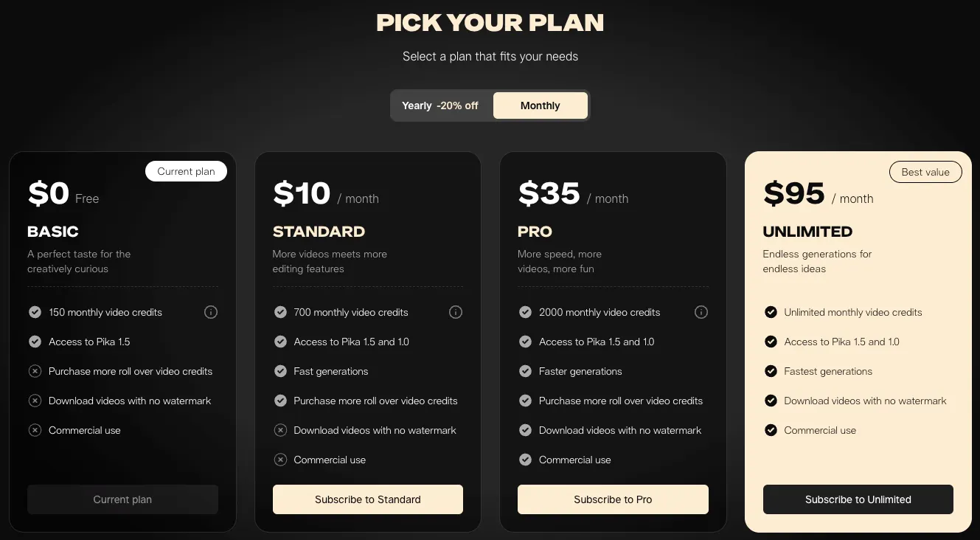
Task: Click the Standard plan's Fast generations checkmark
Action: pos(280,371)
